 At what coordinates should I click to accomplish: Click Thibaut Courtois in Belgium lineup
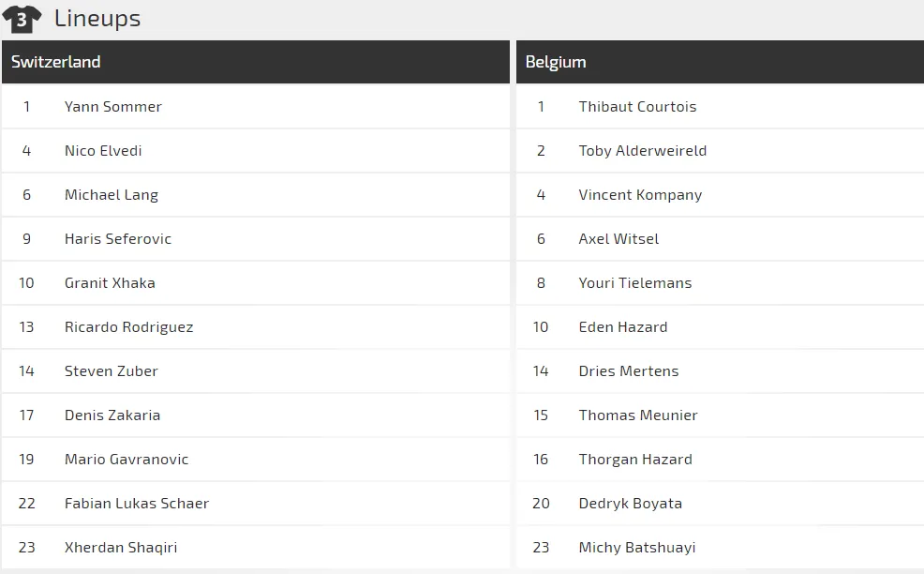pyautogui.click(x=637, y=107)
